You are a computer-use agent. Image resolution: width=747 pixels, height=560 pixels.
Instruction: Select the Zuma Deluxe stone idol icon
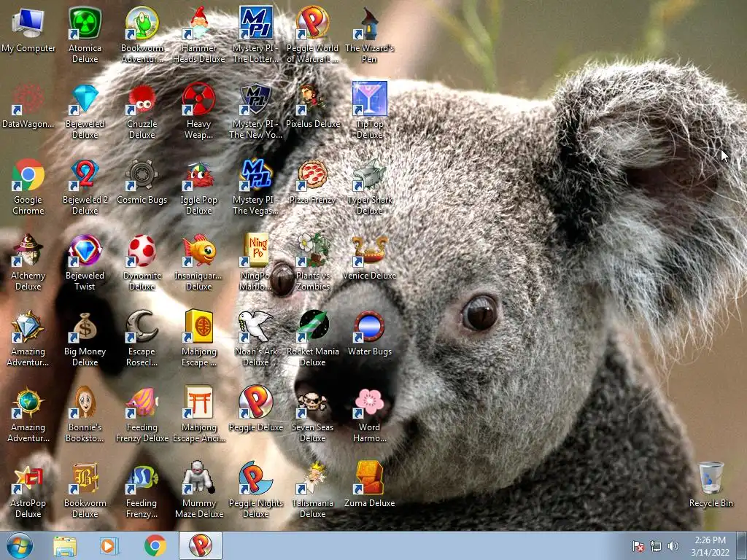[x=369, y=478]
